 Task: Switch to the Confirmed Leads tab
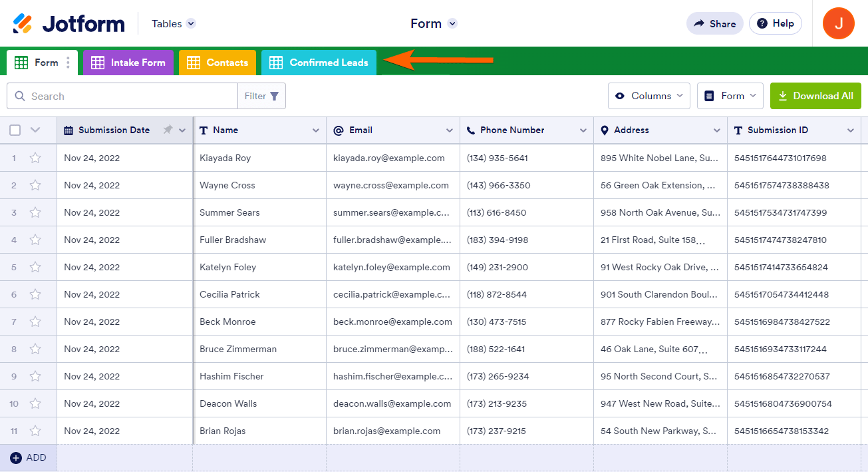click(319, 63)
